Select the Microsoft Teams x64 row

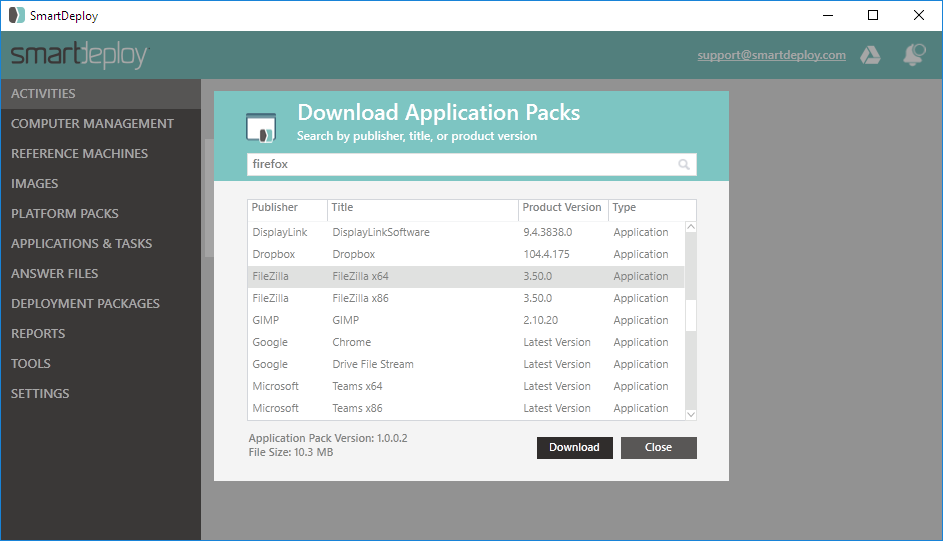pos(466,387)
